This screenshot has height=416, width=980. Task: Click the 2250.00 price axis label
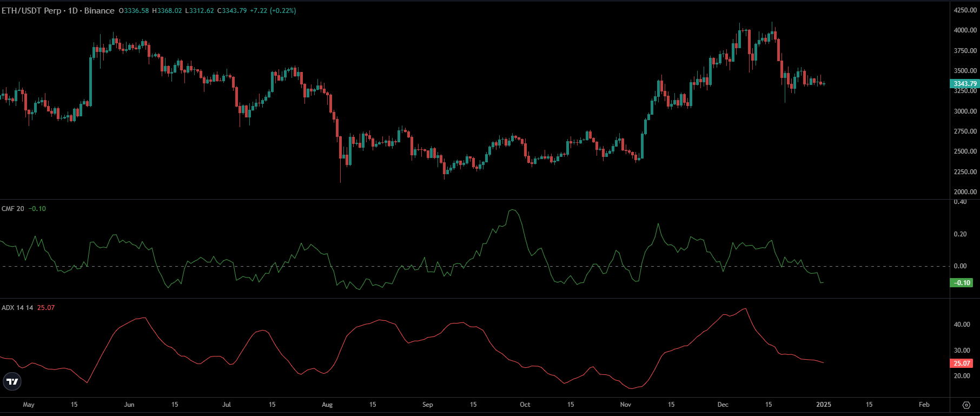pyautogui.click(x=965, y=172)
